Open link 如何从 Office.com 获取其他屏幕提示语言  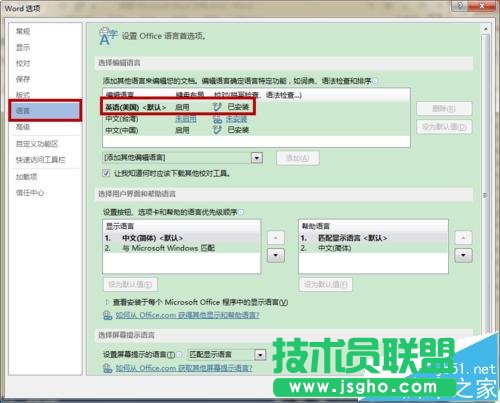coord(184,368)
